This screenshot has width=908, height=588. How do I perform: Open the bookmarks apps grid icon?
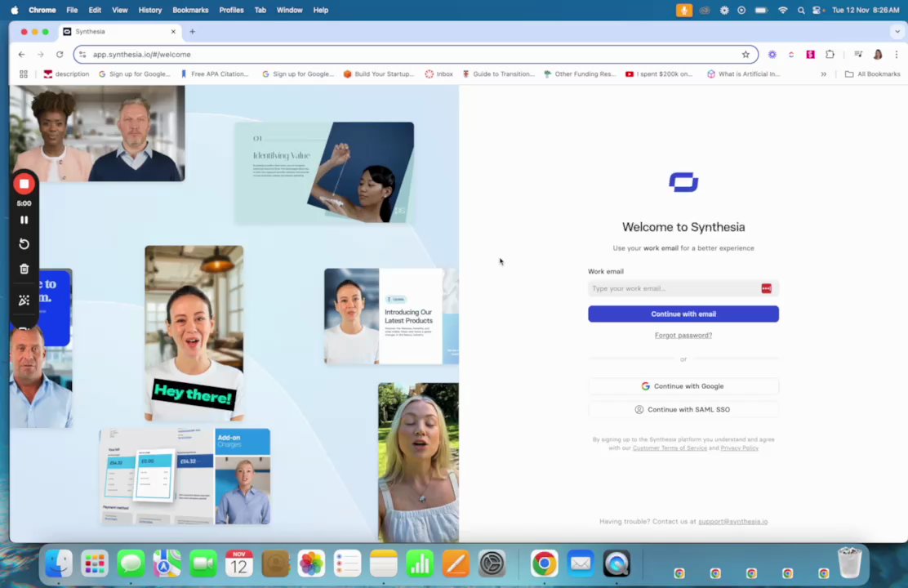pyautogui.click(x=24, y=74)
